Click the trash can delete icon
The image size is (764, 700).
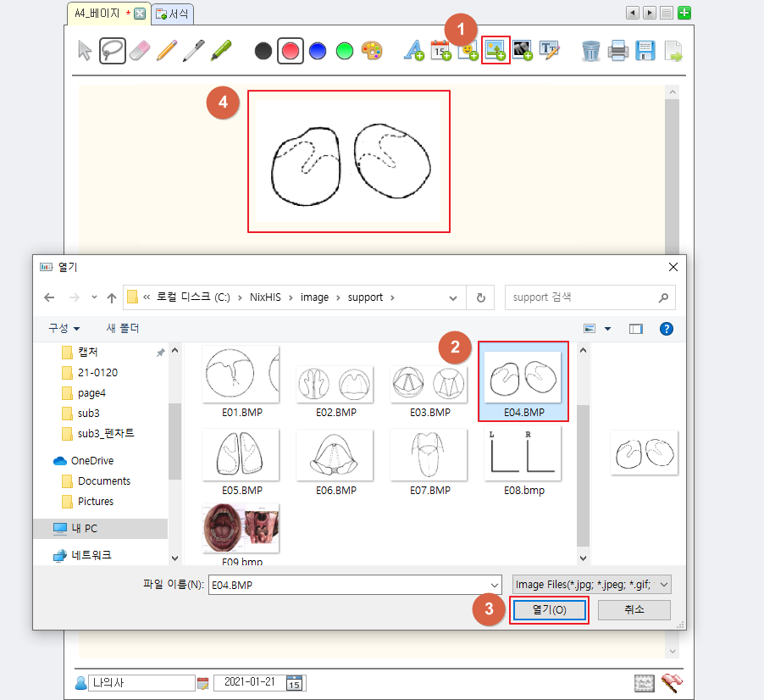pyautogui.click(x=591, y=51)
